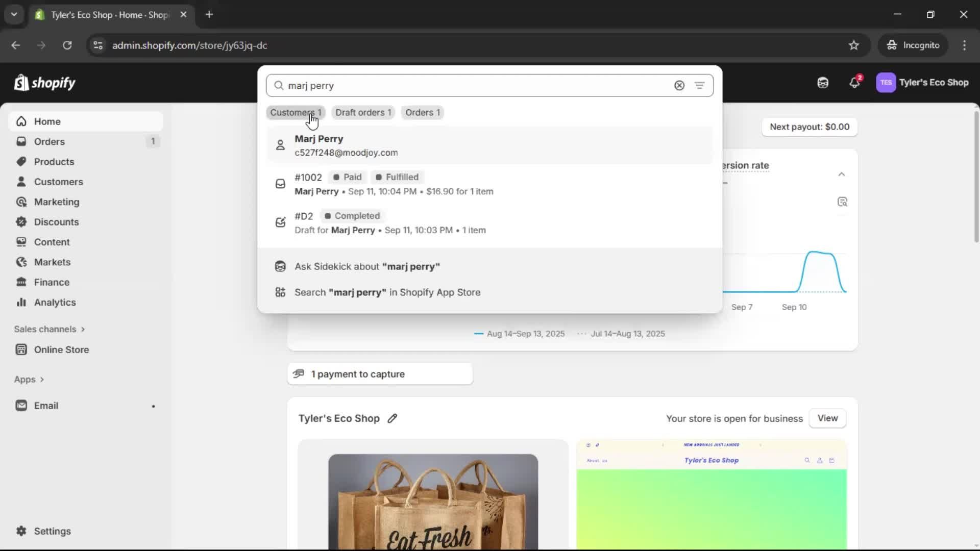This screenshot has height=551, width=980.
Task: Reload the page
Action: [x=67, y=45]
